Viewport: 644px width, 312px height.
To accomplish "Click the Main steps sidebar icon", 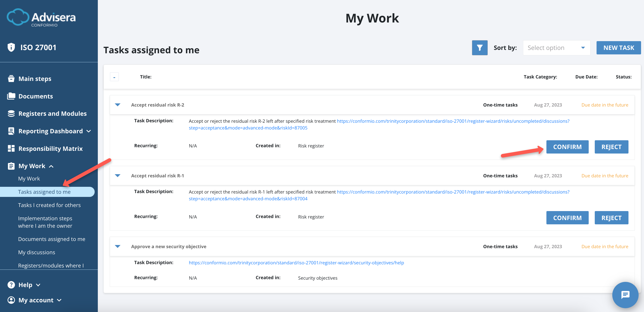I will pos(11,79).
